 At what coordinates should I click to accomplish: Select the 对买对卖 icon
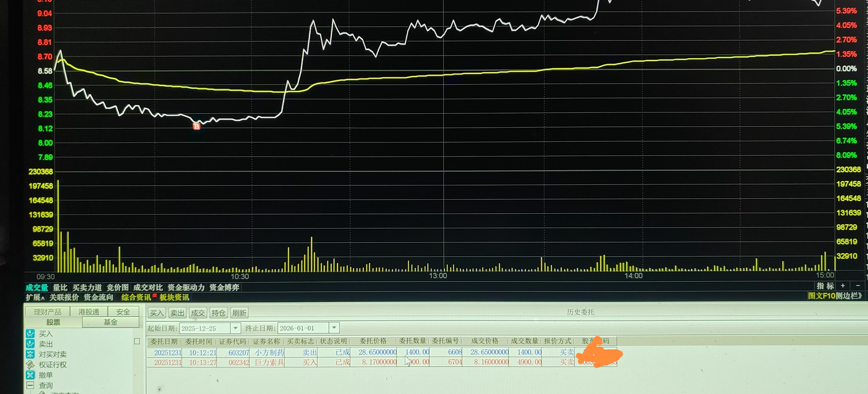tap(30, 354)
